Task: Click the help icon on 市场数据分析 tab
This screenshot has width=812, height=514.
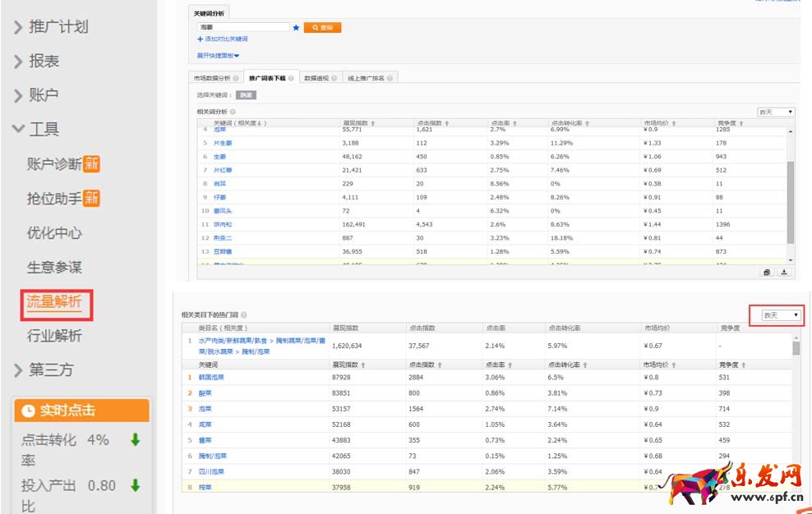Action: pos(236,79)
